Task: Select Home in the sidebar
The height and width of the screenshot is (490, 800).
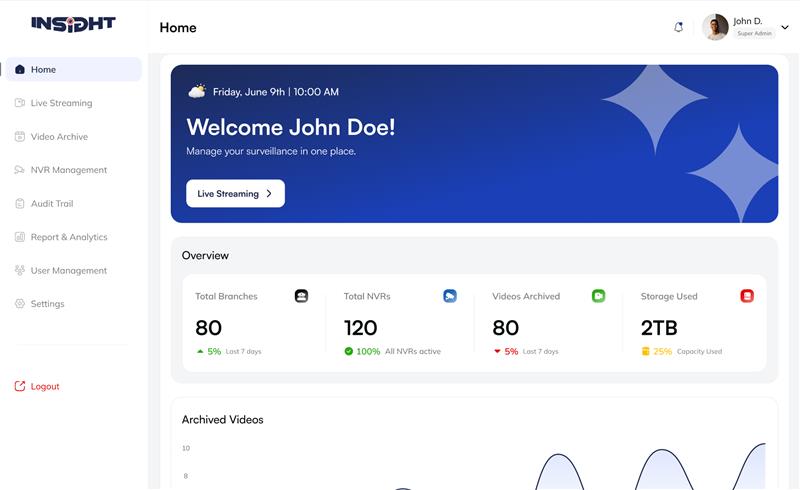Action: [43, 70]
